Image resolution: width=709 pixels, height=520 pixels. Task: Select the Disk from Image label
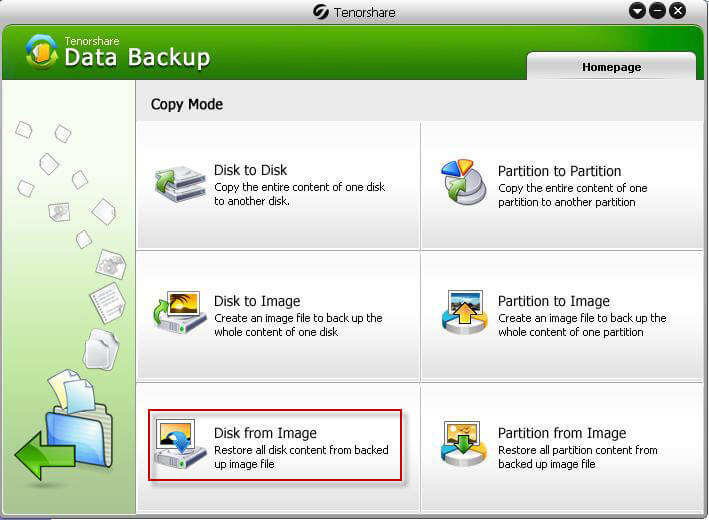point(265,433)
